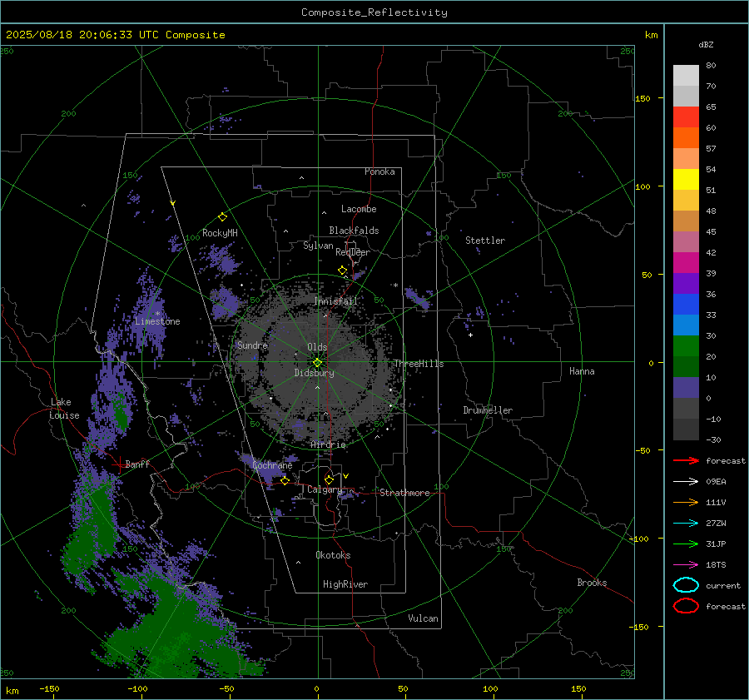The height and width of the screenshot is (700, 749).
Task: Click the yellow diamond marker below Cochrane
Action: pyautogui.click(x=285, y=481)
